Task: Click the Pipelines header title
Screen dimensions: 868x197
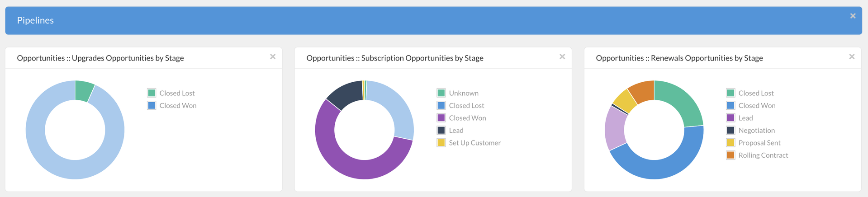Action: [35, 20]
